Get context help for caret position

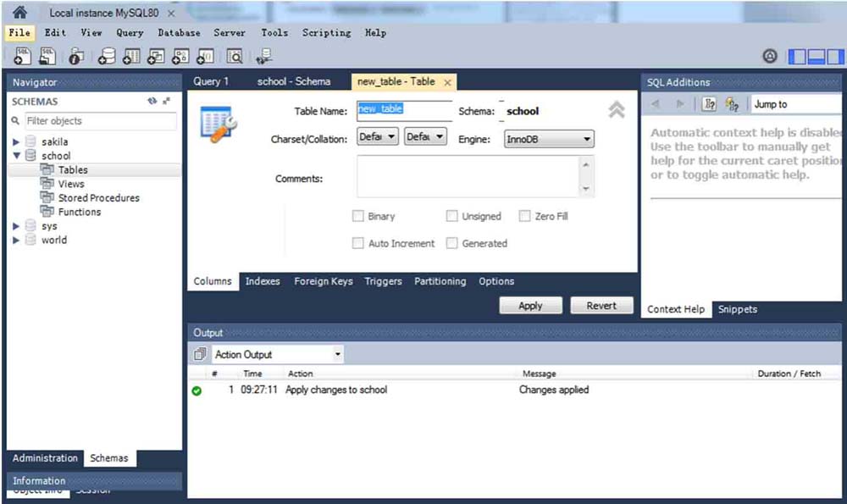[709, 103]
